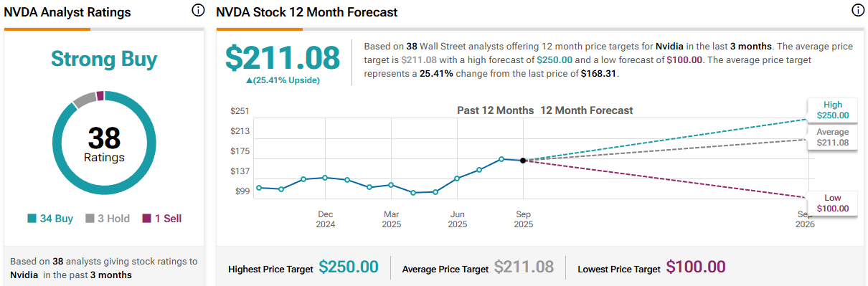
Task: Click the High $250.00 forecast label
Action: [x=832, y=110]
